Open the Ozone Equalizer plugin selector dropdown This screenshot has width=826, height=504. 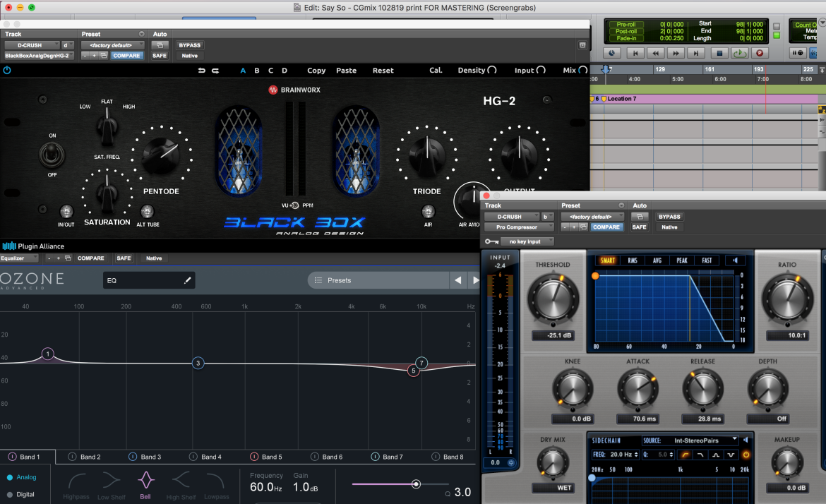(19, 258)
